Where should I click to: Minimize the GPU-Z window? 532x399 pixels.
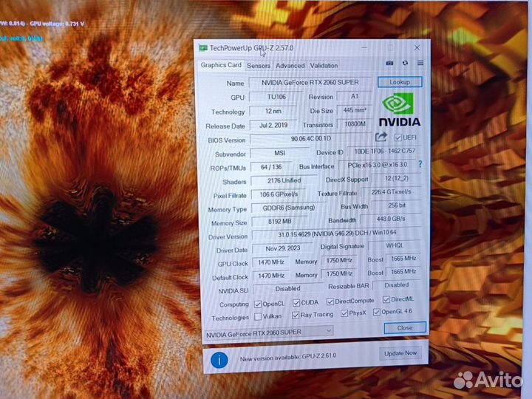click(364, 48)
